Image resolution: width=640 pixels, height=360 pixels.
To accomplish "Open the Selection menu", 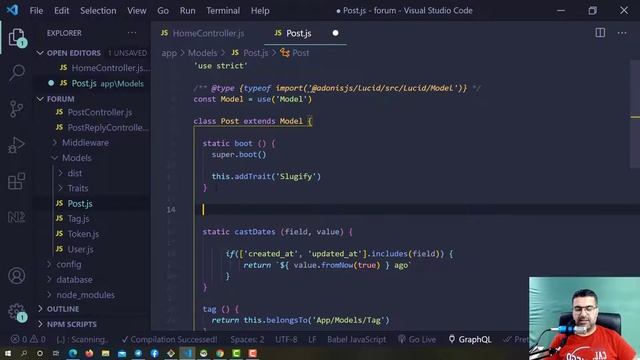I will coord(98,11).
